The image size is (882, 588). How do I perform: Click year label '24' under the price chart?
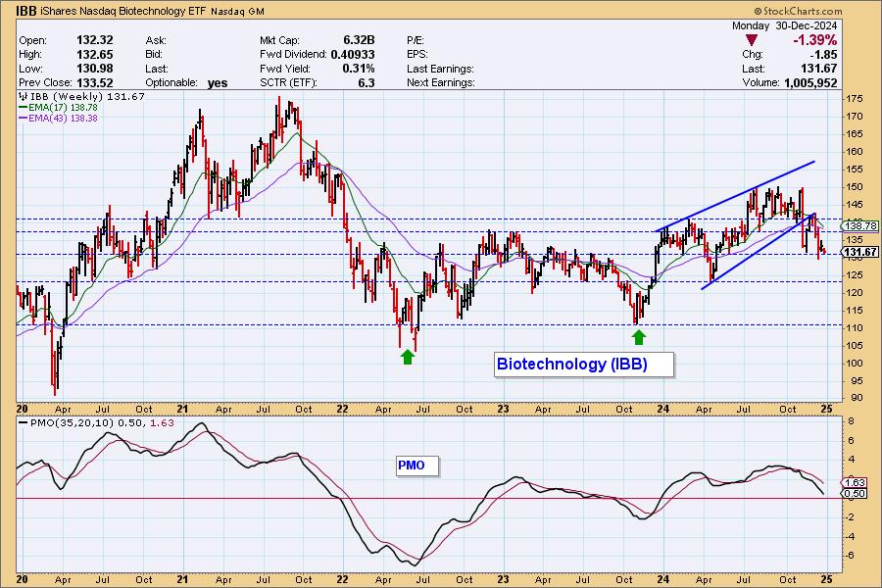pyautogui.click(x=663, y=409)
